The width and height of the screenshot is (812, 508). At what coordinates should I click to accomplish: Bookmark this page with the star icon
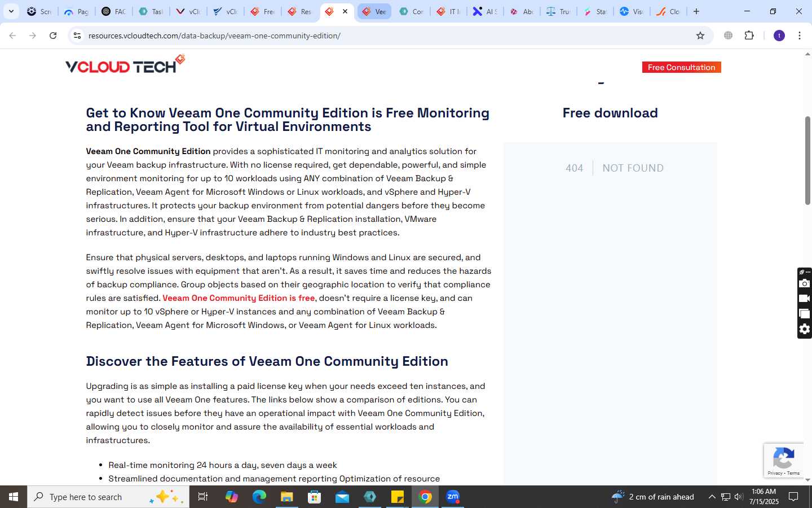(x=700, y=36)
